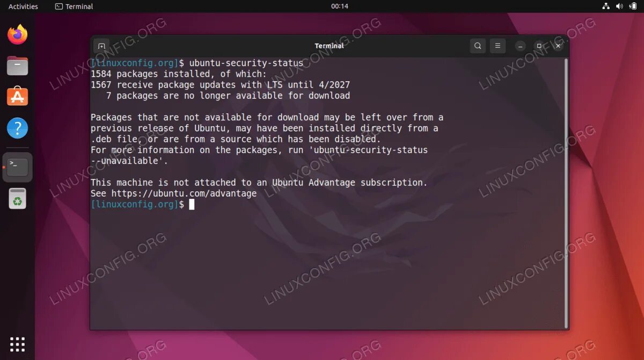
Task: Click the first [linuxconfig.org] prompt
Action: 134,63
